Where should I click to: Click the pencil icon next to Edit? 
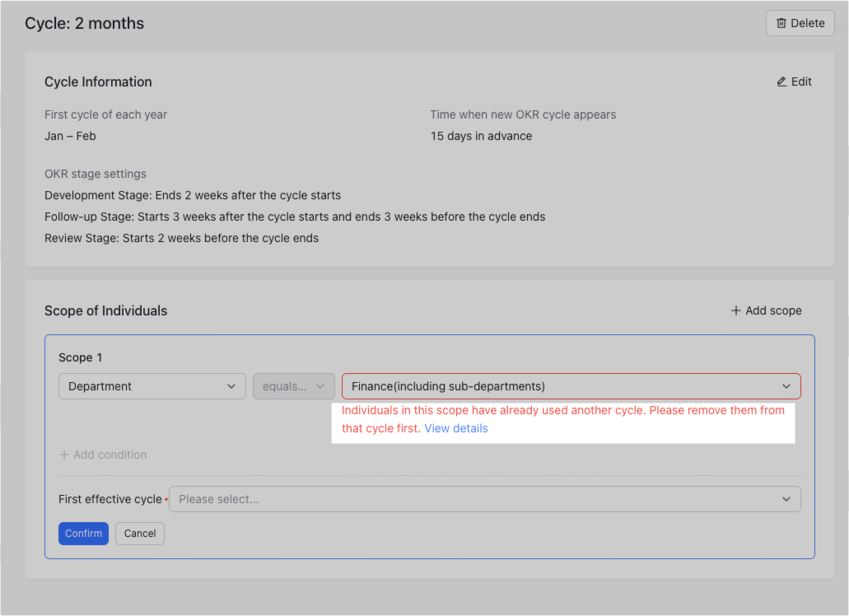click(781, 82)
